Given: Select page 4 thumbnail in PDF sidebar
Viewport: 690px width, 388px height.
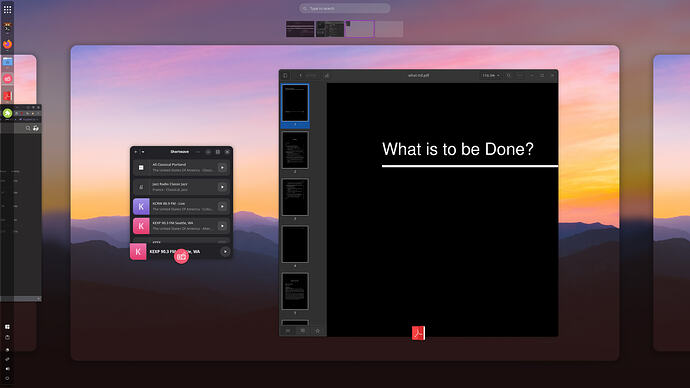Looking at the screenshot, I should click(x=295, y=244).
